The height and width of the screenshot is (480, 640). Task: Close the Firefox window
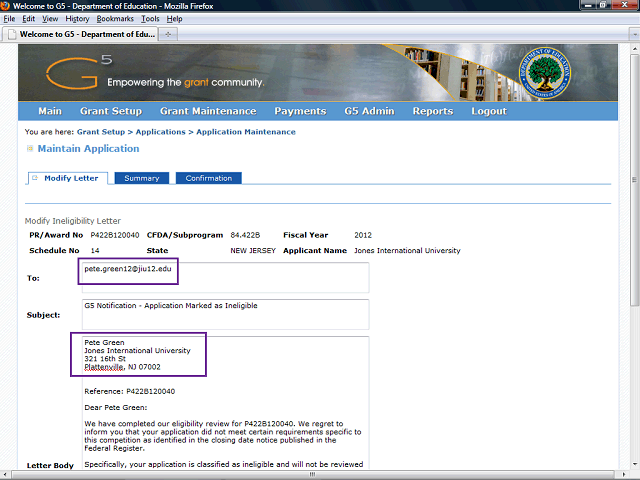pyautogui.click(x=625, y=5)
